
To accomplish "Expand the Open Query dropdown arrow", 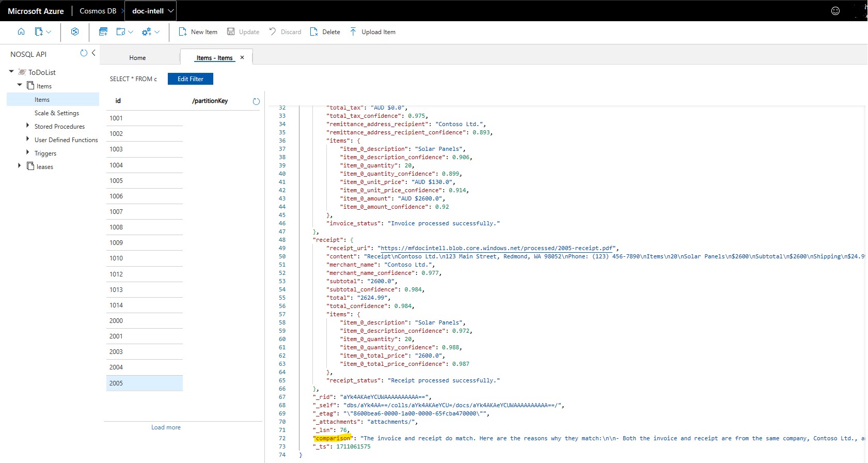I will pyautogui.click(x=131, y=32).
